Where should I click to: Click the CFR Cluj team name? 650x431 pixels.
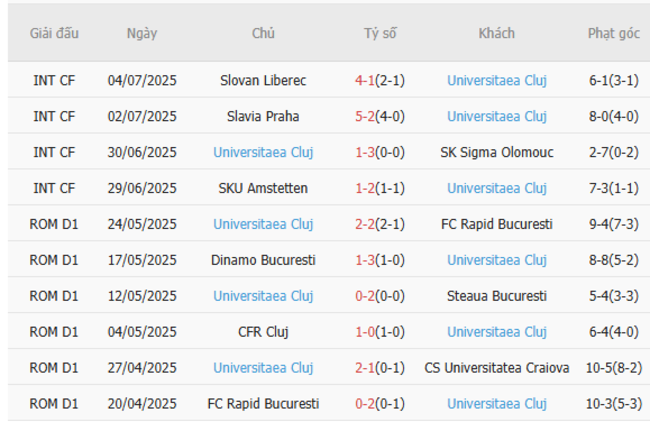[x=263, y=332]
